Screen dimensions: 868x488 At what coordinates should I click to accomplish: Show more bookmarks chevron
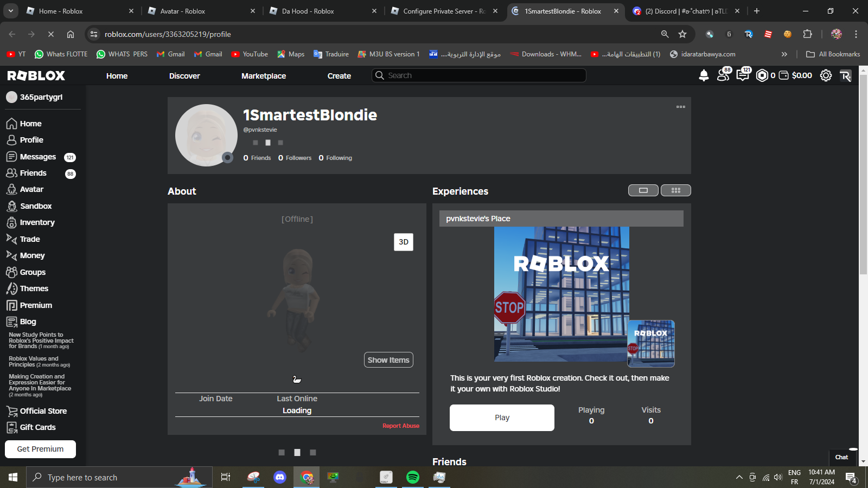click(784, 54)
